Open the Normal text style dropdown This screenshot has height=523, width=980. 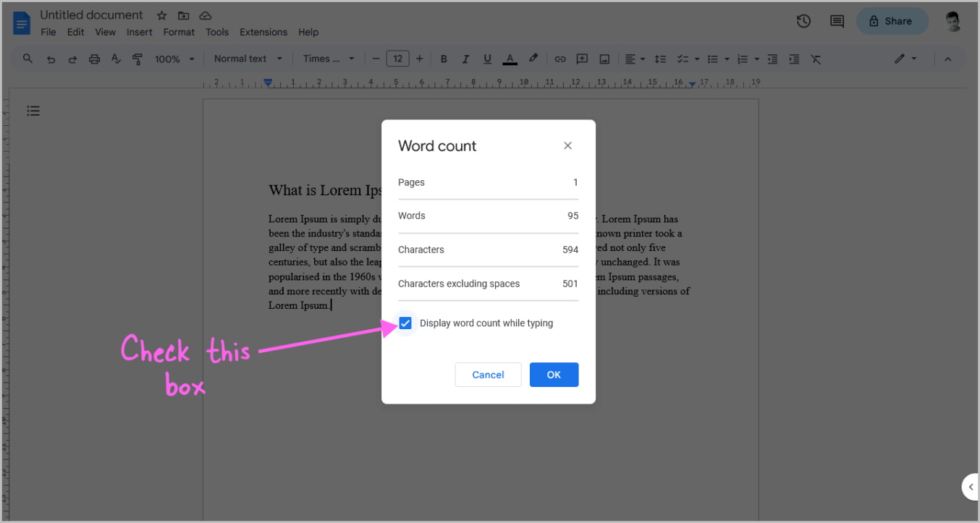coord(248,59)
